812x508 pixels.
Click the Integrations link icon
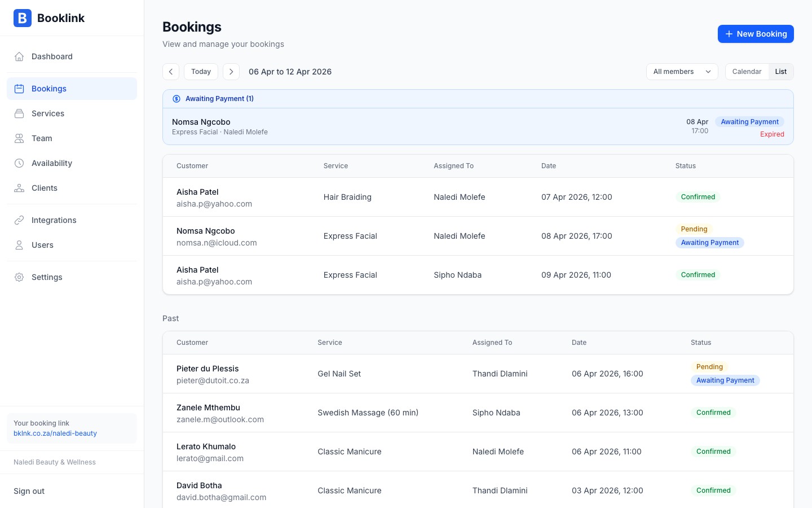click(19, 220)
